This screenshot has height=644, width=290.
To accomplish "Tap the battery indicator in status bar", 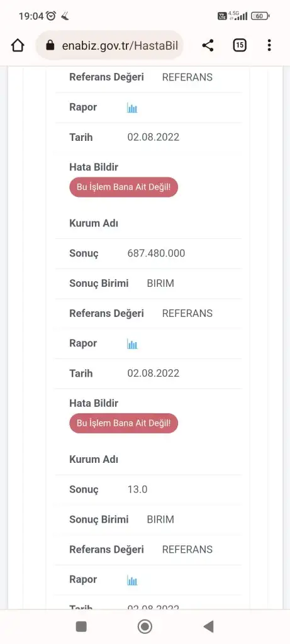I will point(260,16).
